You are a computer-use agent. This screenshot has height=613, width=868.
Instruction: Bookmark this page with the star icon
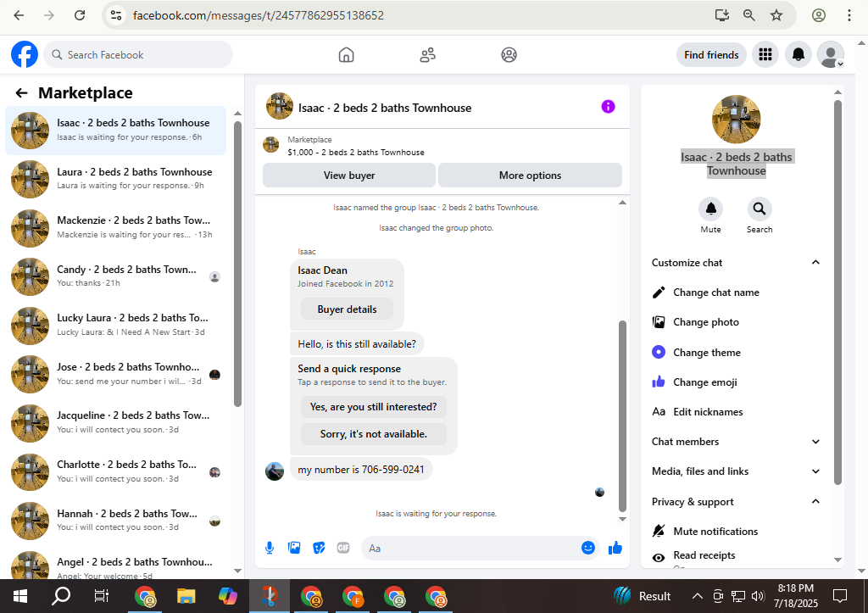(776, 15)
